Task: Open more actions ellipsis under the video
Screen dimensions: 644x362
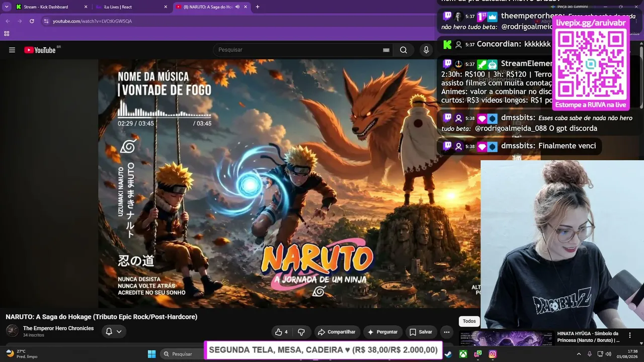Action: point(447,332)
